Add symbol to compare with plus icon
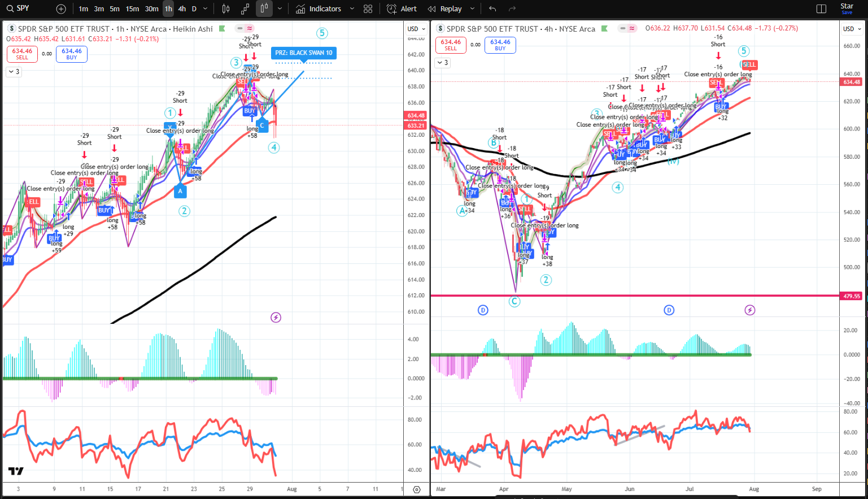Screen dimensions: 868x499 61,9
